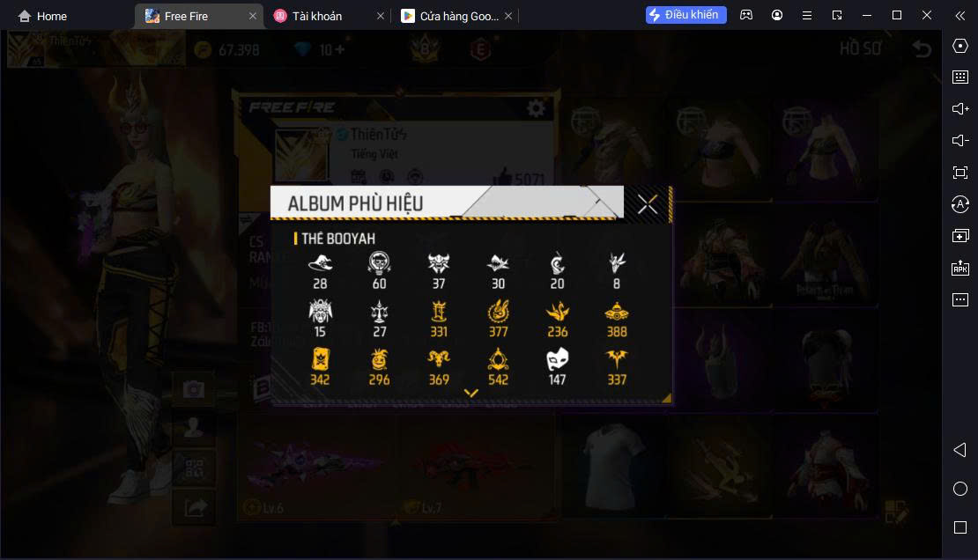Select the skull badge with count 60
The height and width of the screenshot is (560, 978).
pos(379,270)
